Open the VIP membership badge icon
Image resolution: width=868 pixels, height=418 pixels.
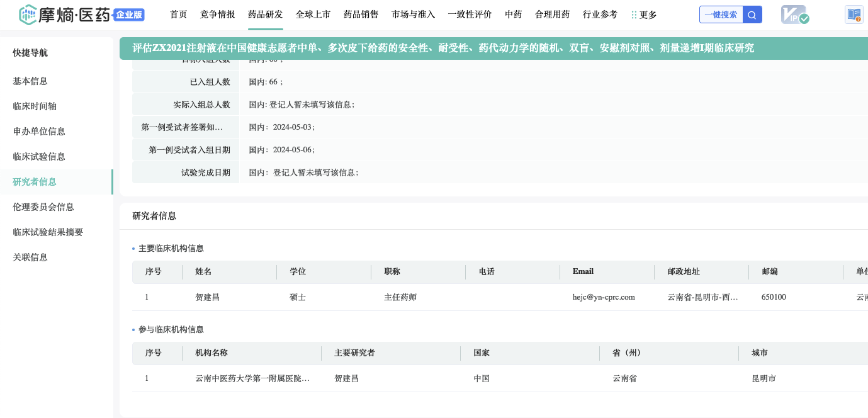[794, 14]
